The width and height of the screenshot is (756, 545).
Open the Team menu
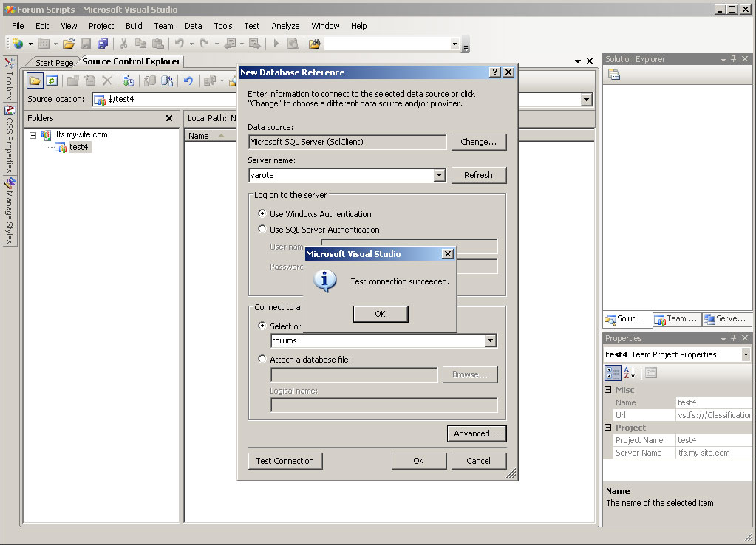pyautogui.click(x=163, y=26)
